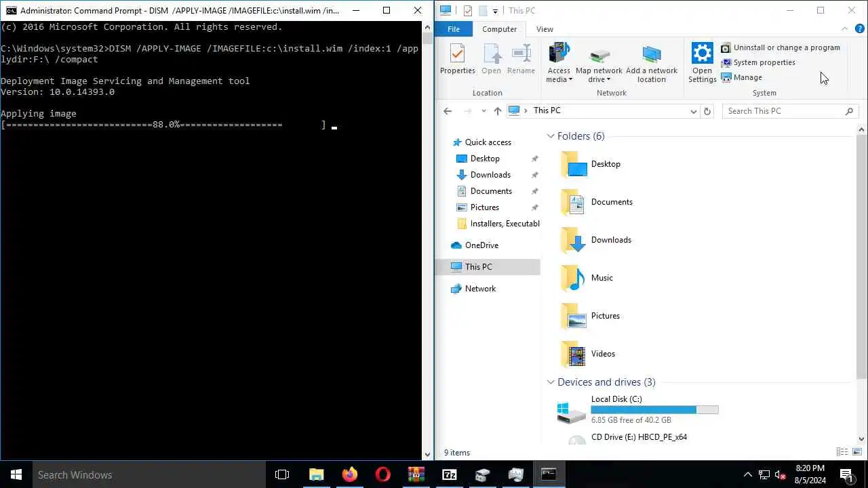Open Desktop in Quick access list
The width and height of the screenshot is (868, 488).
pyautogui.click(x=485, y=159)
